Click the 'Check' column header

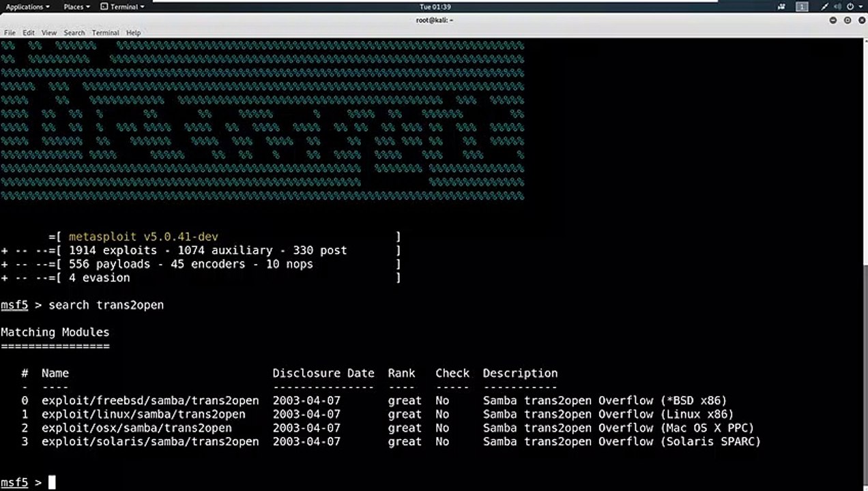(452, 373)
